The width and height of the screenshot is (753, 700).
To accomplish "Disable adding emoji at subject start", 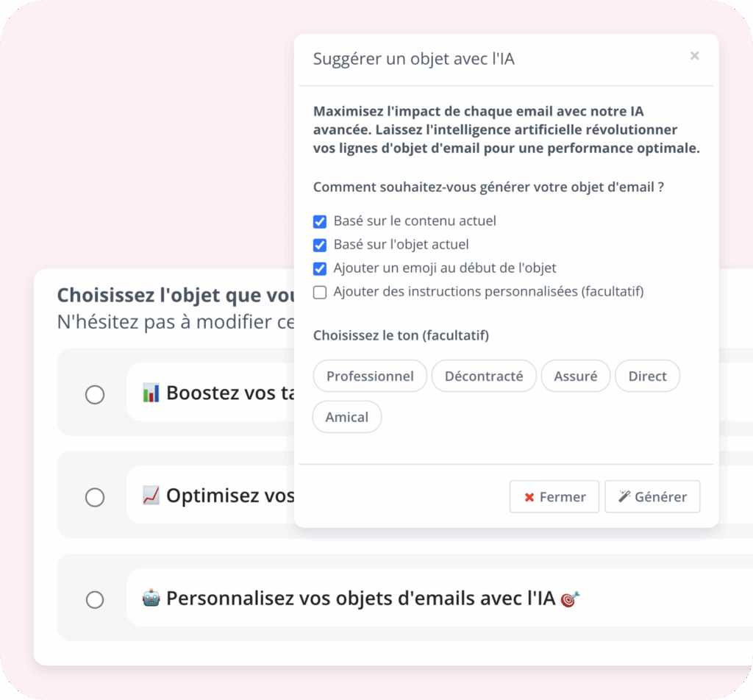I will click(x=320, y=268).
